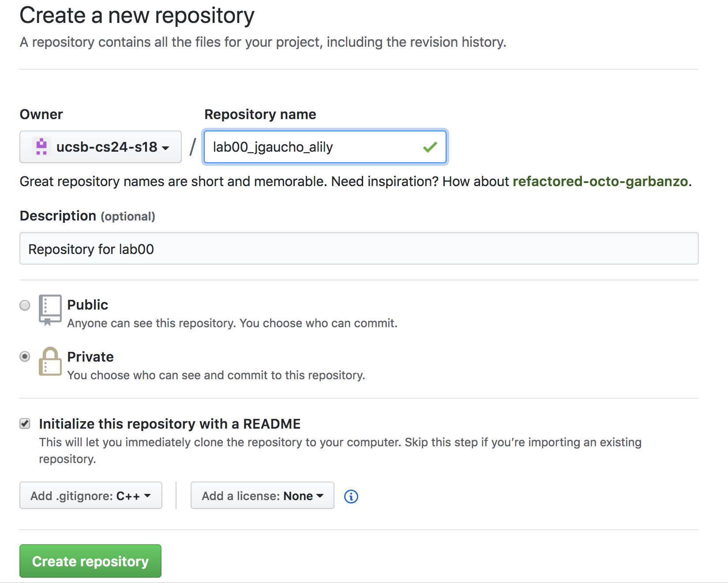Click the Public repository book icon

50,310
